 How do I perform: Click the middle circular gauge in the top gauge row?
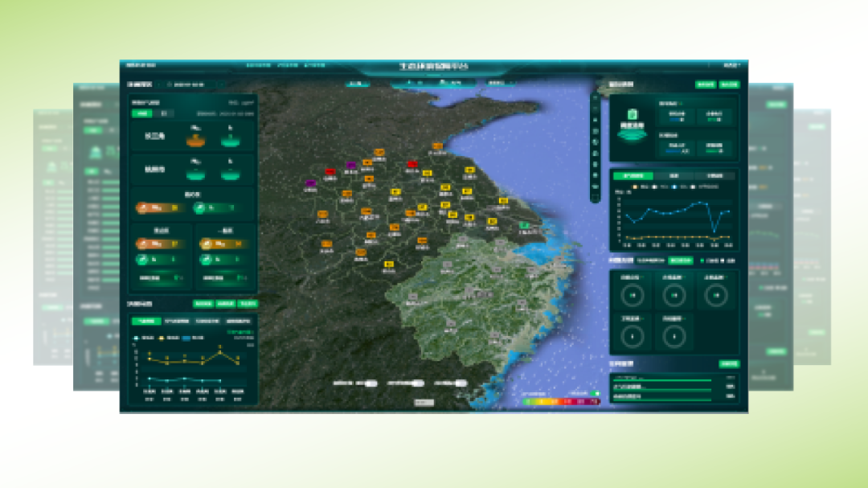point(674,295)
